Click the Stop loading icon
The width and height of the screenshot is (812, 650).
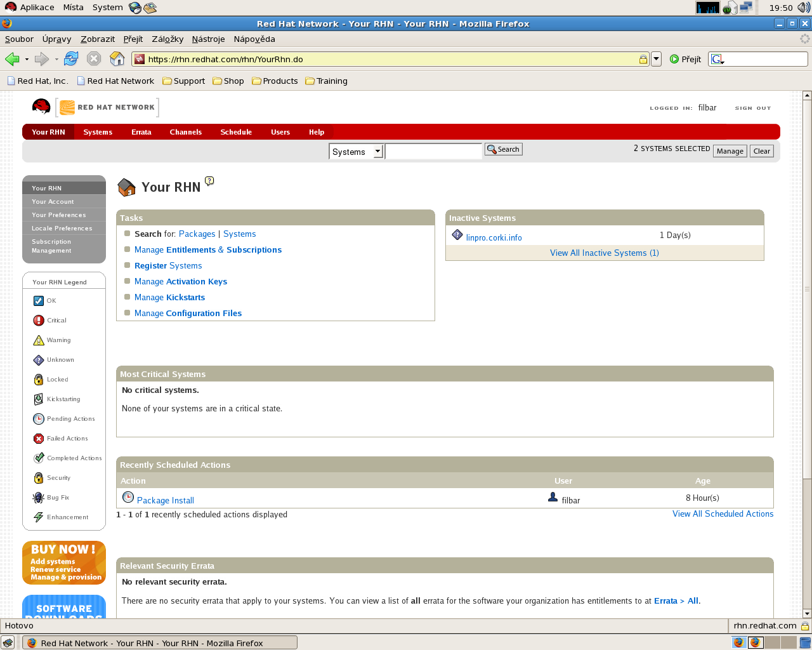pos(94,58)
